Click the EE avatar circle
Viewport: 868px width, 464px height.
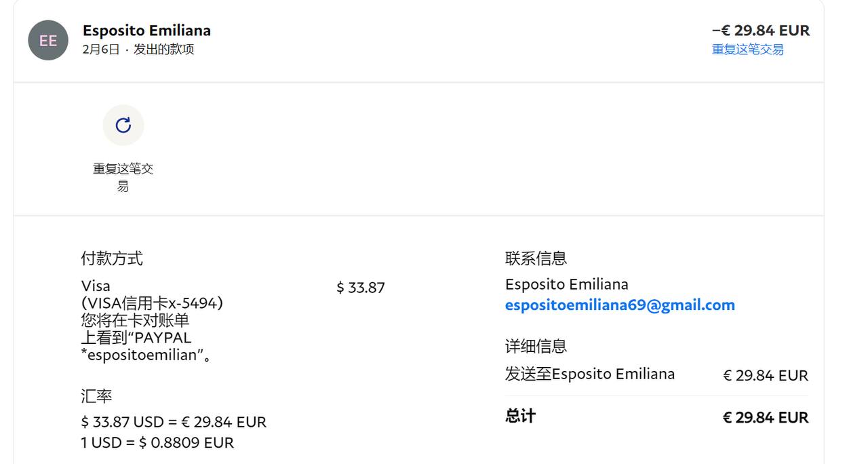pos(48,40)
